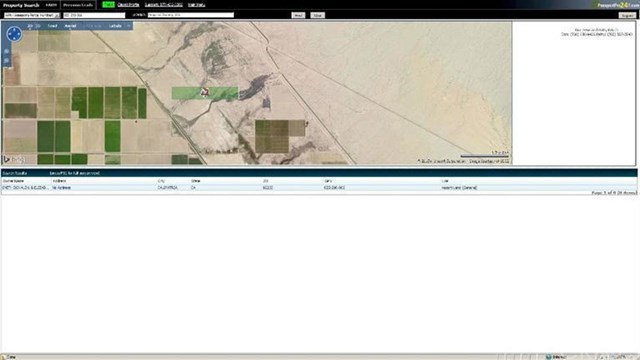The width and height of the screenshot is (640, 360).
Task: Open the Main tab
Action: coord(51,5)
